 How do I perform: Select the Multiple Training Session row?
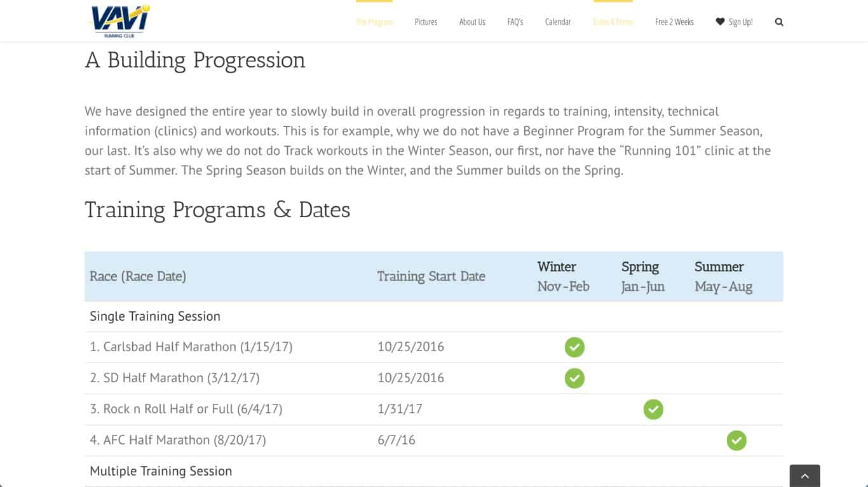tap(434, 471)
